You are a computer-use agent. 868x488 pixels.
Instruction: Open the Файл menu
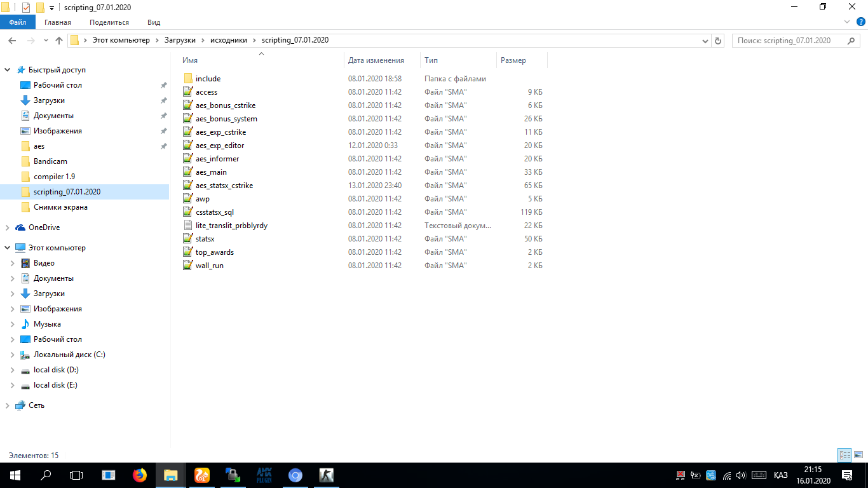[18, 22]
